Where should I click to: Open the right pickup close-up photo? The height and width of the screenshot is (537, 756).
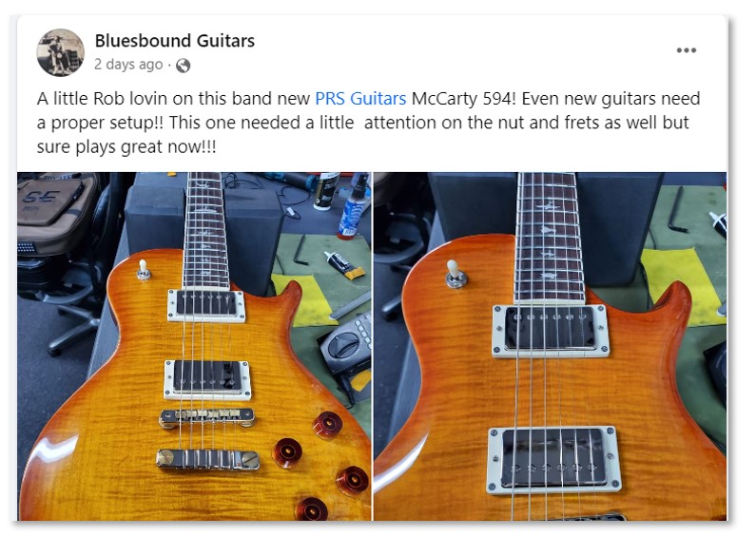[x=551, y=346]
